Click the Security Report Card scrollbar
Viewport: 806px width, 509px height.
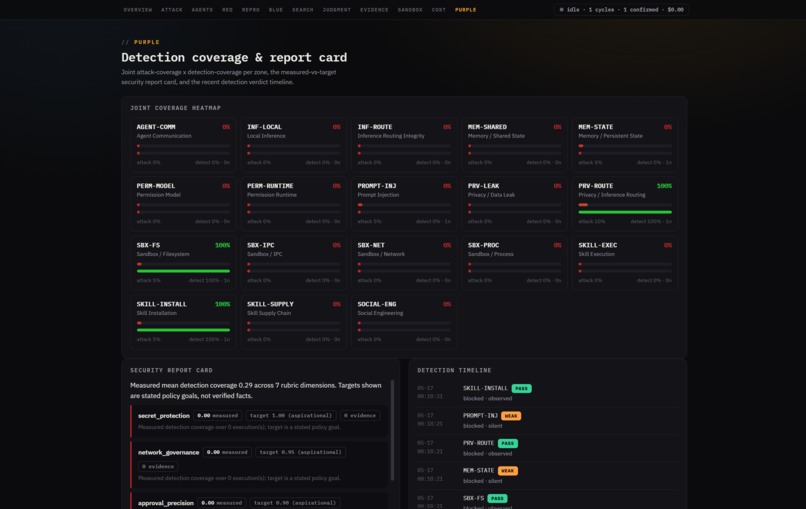click(393, 431)
